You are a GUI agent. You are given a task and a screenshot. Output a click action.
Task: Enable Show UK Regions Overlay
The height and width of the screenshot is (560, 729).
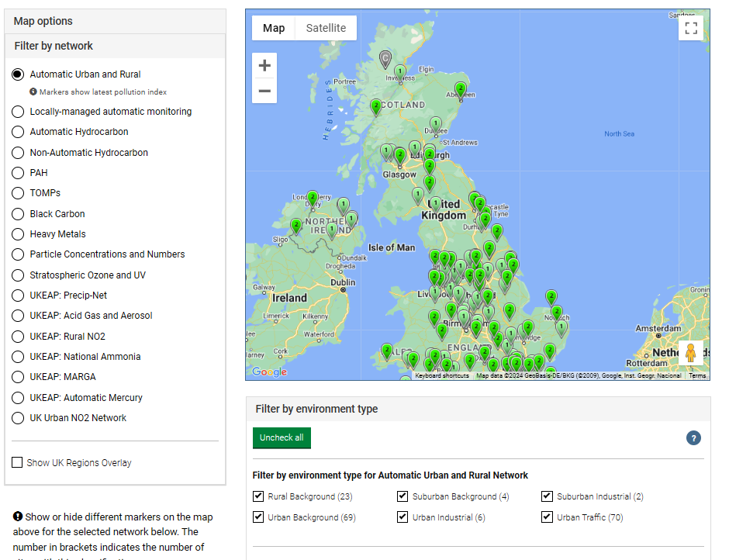point(17,463)
